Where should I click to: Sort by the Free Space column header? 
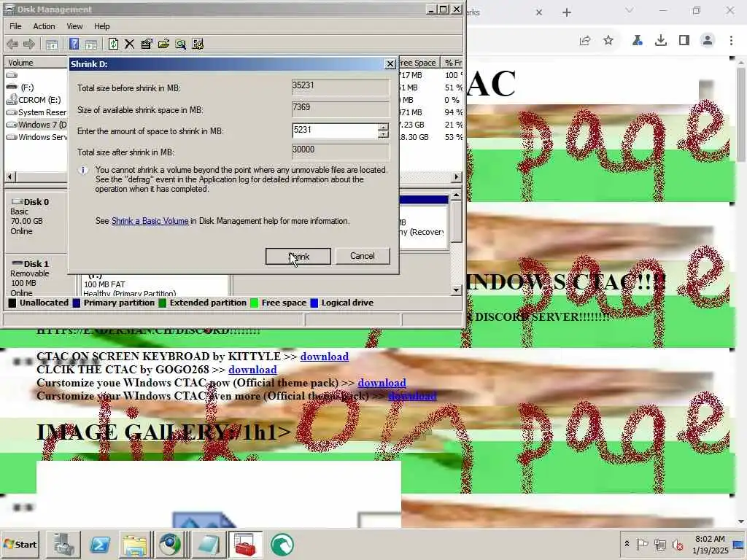click(418, 63)
